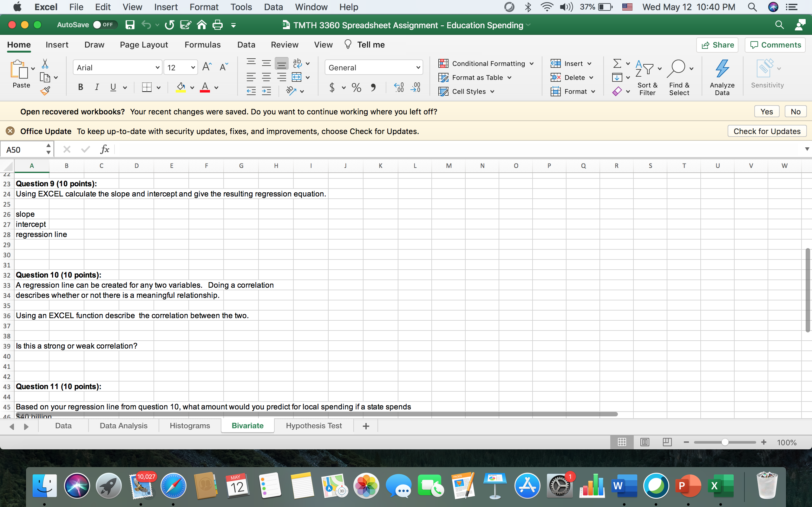The height and width of the screenshot is (507, 812).
Task: Click the Format Painter brush icon
Action: pyautogui.click(x=45, y=91)
